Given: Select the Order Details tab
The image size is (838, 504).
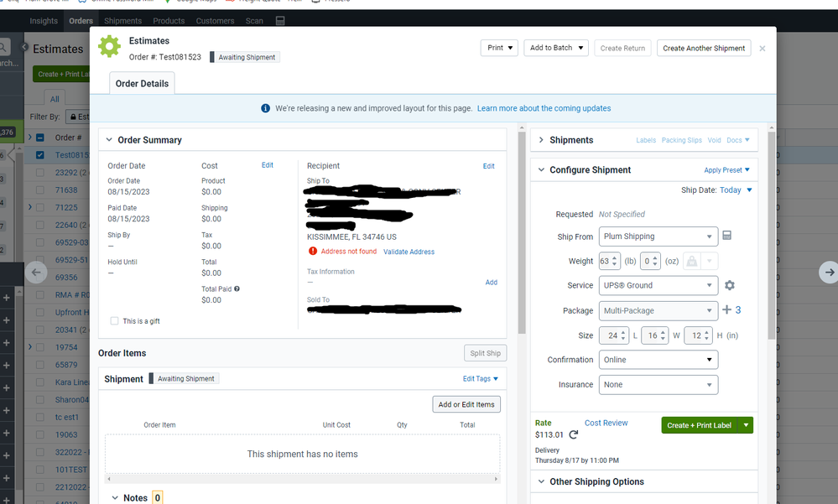Looking at the screenshot, I should pyautogui.click(x=142, y=84).
